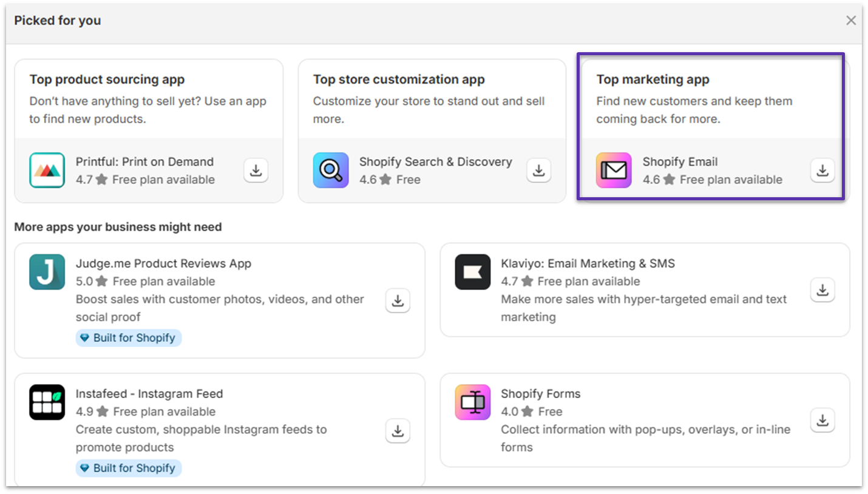Click Shopify Forms pop-ups overlays description
The height and width of the screenshot is (494, 868).
tap(646, 438)
